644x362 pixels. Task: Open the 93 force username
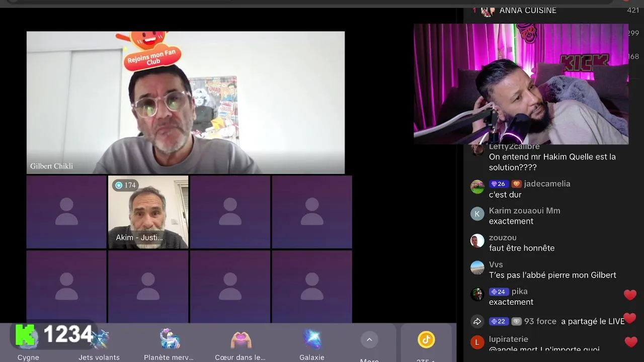540,321
